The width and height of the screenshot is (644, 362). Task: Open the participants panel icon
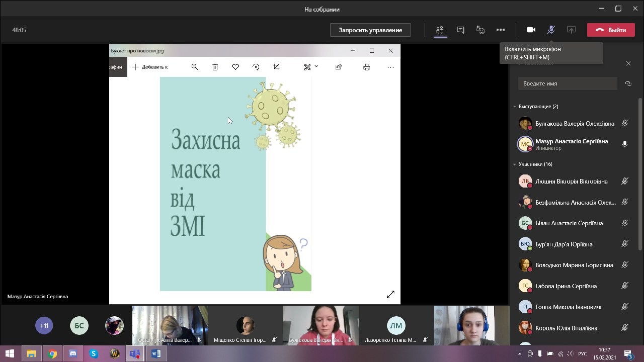click(440, 30)
